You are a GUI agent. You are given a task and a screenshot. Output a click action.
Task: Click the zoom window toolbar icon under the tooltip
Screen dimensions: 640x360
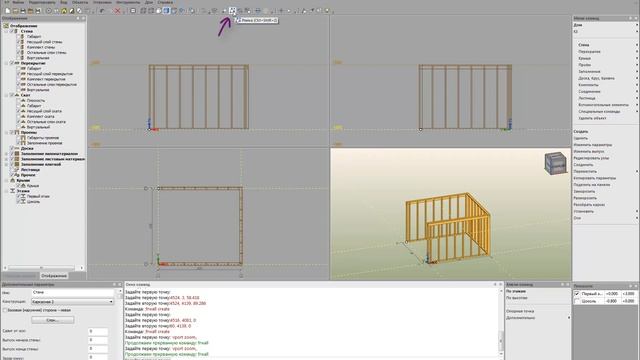coord(232,11)
